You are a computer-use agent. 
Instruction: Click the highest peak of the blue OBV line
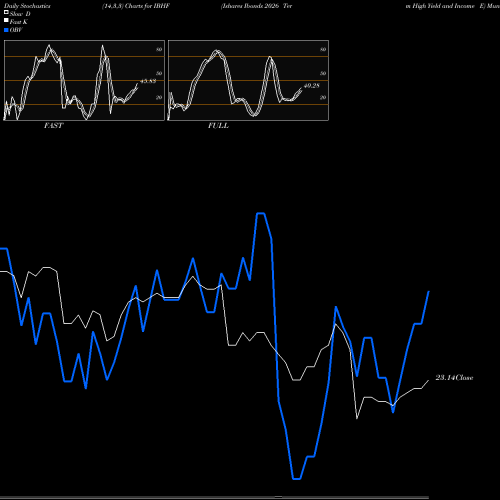260,213
